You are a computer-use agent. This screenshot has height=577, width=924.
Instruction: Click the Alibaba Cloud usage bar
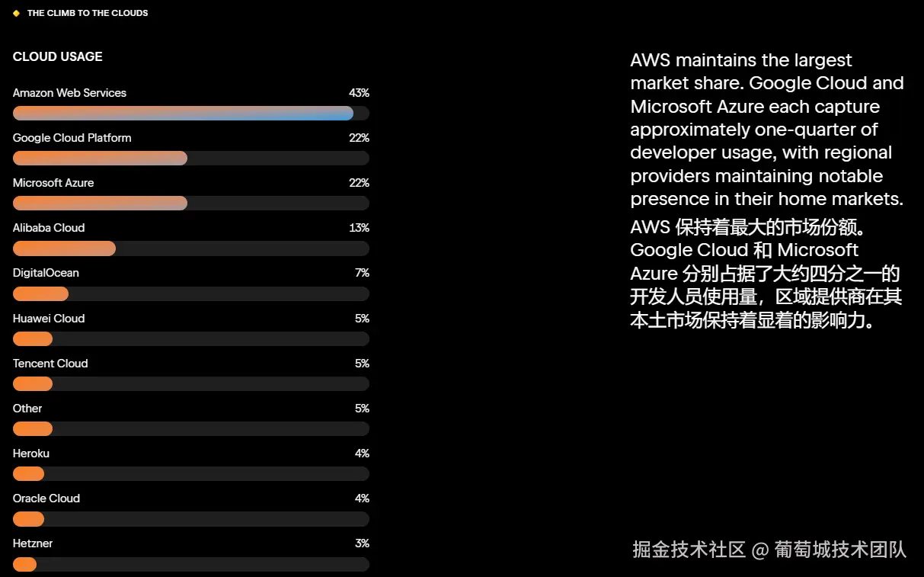[x=191, y=248]
